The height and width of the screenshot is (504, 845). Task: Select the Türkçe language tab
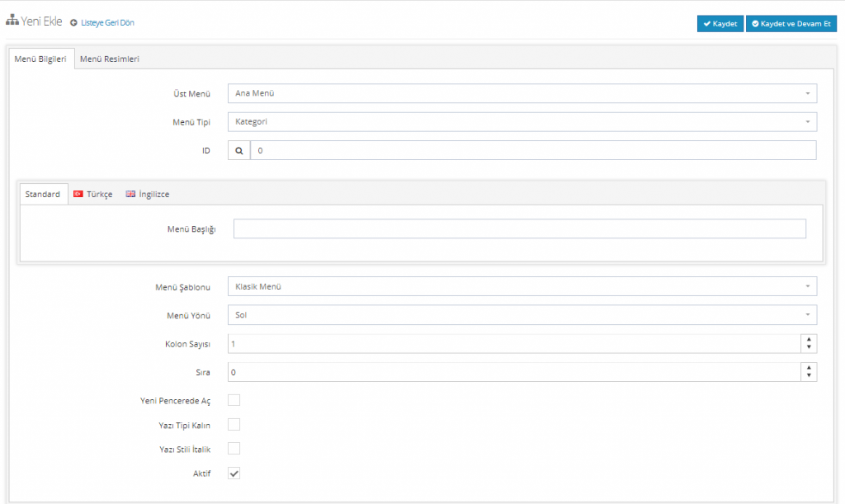pos(93,194)
